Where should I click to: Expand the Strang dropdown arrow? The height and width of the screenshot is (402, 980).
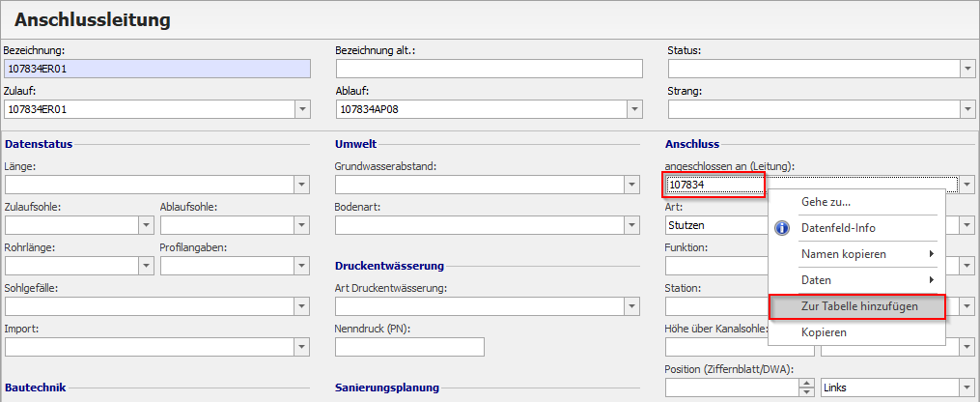[x=966, y=109]
